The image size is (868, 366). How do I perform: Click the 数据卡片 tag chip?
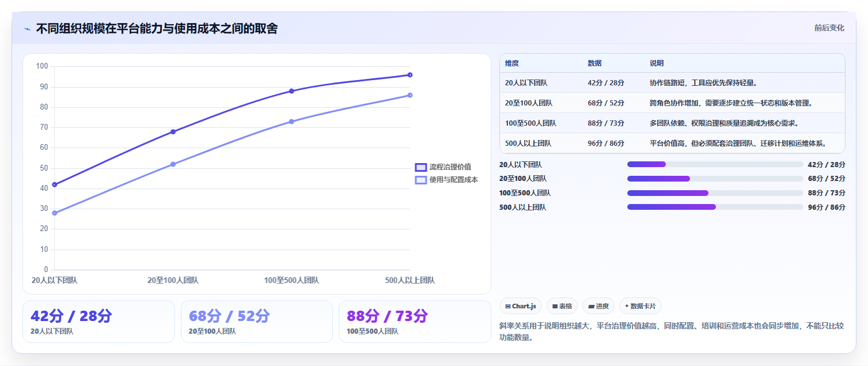pyautogui.click(x=640, y=306)
